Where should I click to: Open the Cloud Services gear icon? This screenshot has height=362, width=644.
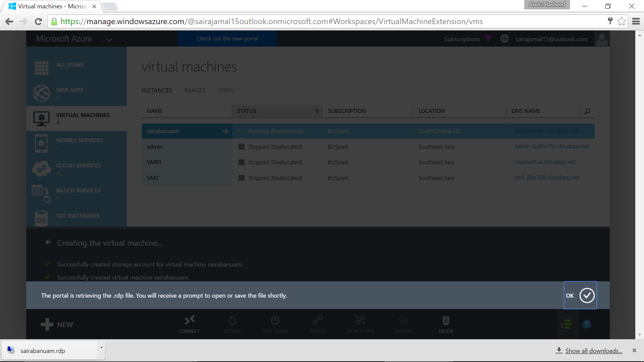(42, 169)
